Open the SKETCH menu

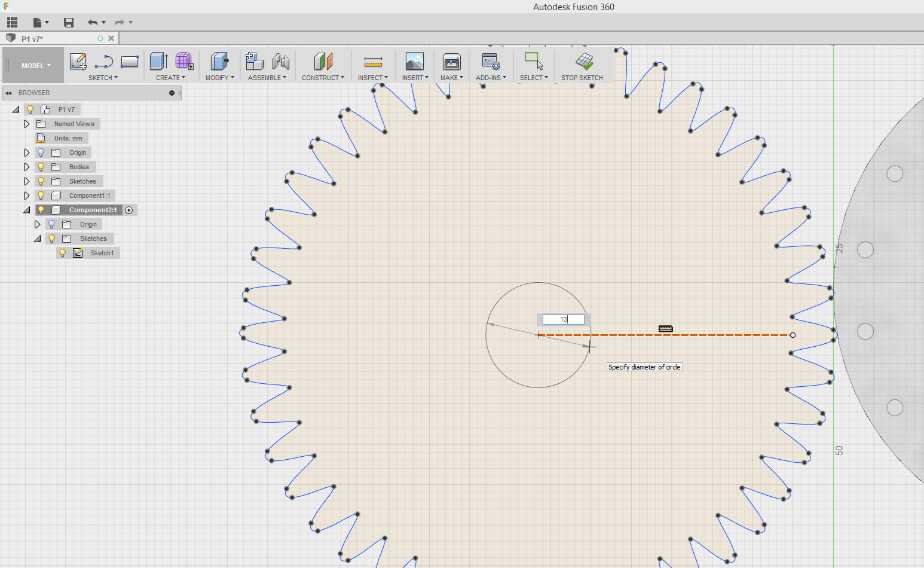[x=103, y=78]
